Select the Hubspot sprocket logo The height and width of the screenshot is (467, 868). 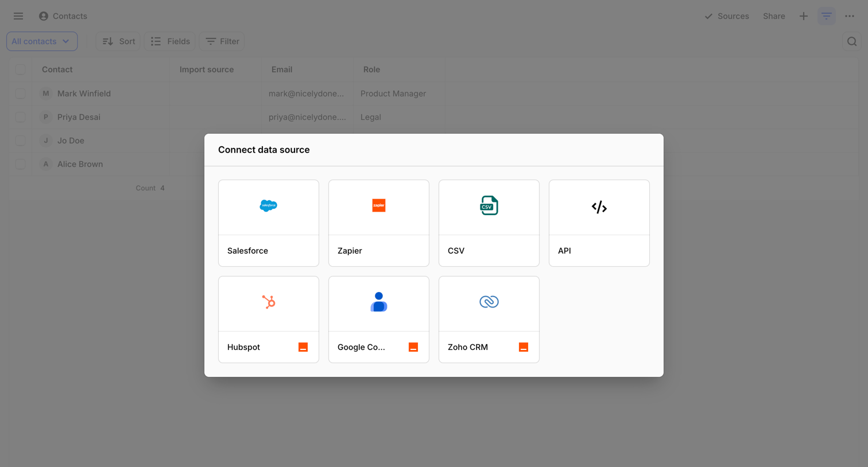(x=269, y=302)
